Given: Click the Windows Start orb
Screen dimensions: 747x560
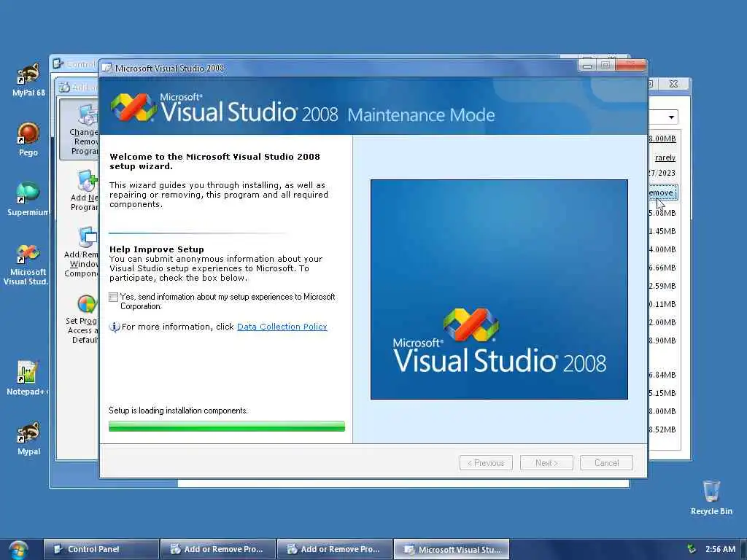Looking at the screenshot, I should 18,550.
